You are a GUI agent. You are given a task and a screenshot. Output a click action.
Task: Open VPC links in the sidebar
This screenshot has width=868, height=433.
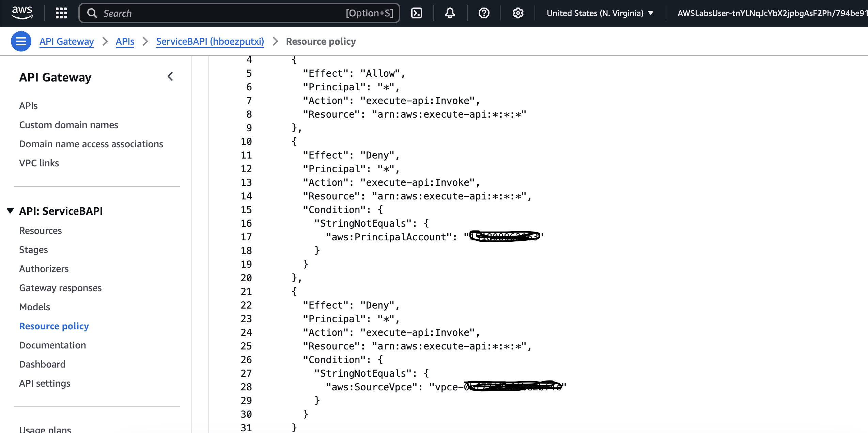point(39,163)
